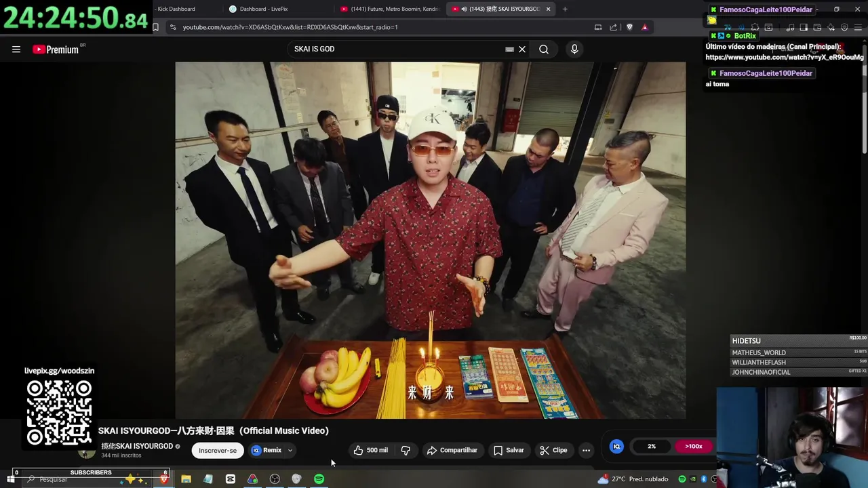This screenshot has height=488, width=868.
Task: Close the SKAI ISYOURGOD browser tab
Action: 549,9
